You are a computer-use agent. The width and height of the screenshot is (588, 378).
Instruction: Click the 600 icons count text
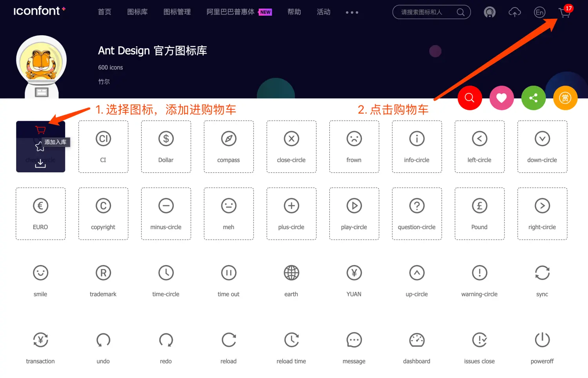[x=111, y=67]
